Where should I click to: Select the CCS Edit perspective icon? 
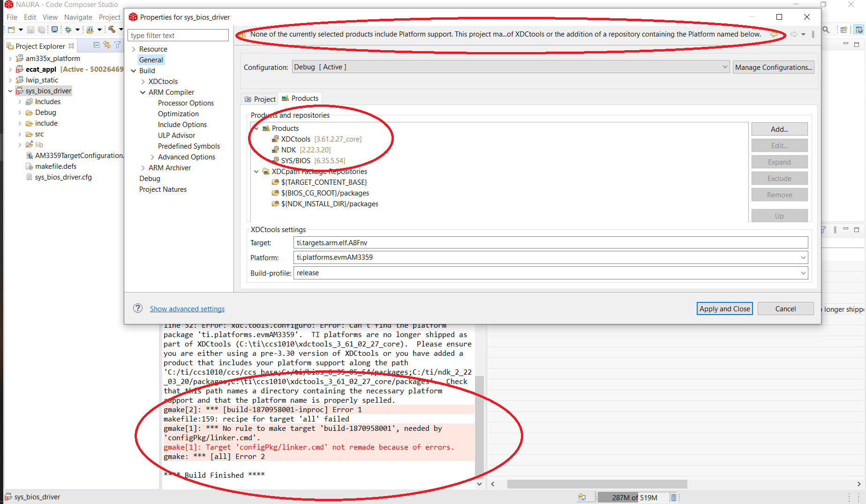click(859, 30)
